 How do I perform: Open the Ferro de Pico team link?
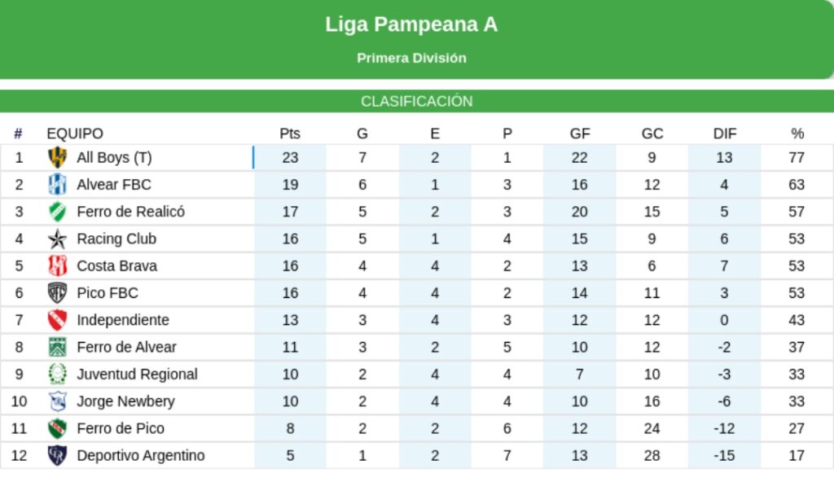pos(121,428)
